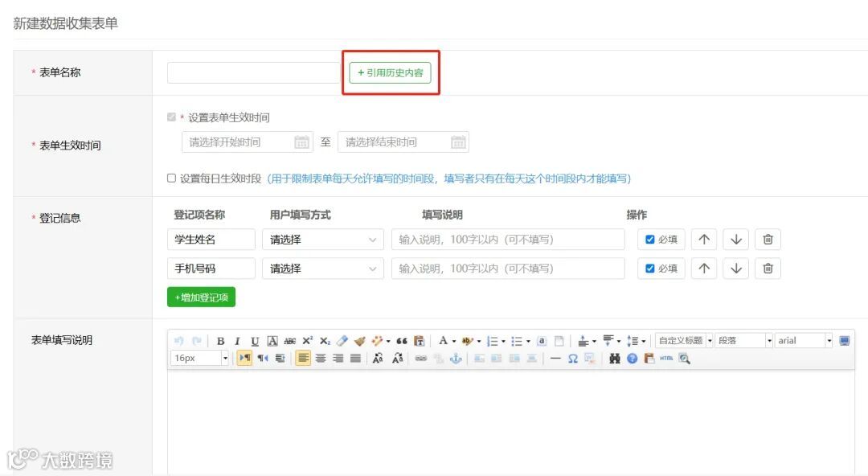The height and width of the screenshot is (476, 868).
Task: Toggle italic formatting in the editor
Action: [237, 341]
